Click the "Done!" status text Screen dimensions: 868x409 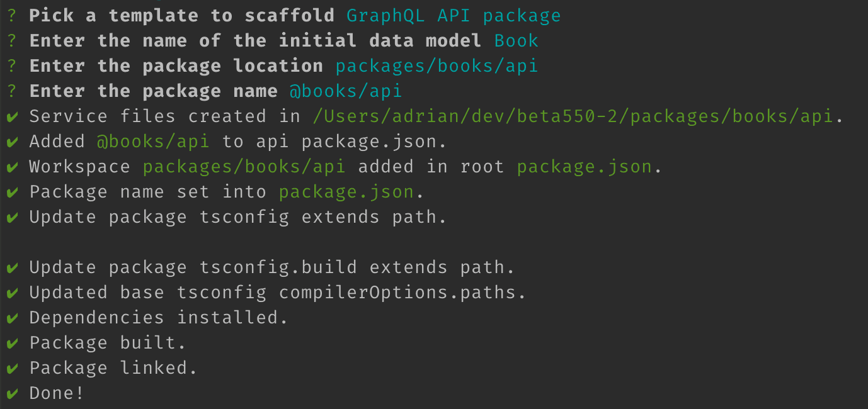coord(57,394)
